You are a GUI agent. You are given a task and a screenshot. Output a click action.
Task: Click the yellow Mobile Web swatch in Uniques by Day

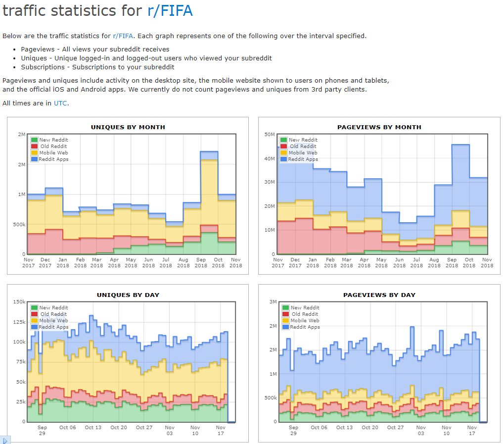coord(35,320)
